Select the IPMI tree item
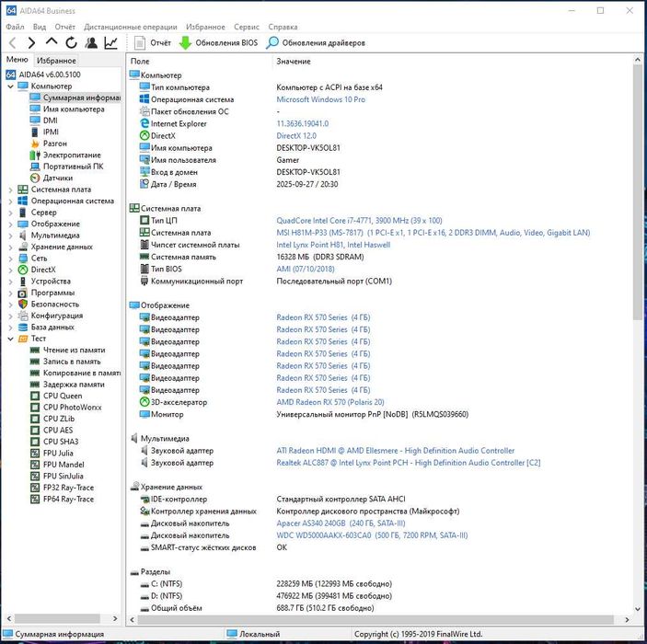Viewport: 647px width, 644px height. 51,132
